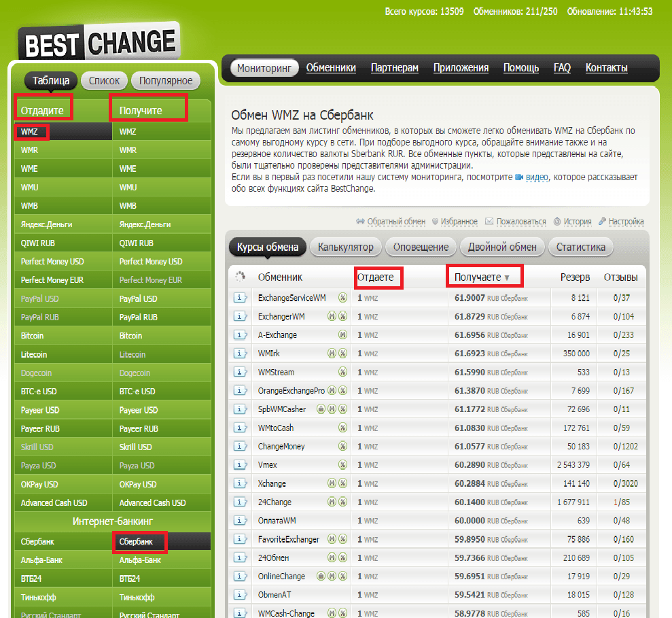672x618 pixels.
Task: Open info icon for Xchange row
Action: (x=240, y=483)
